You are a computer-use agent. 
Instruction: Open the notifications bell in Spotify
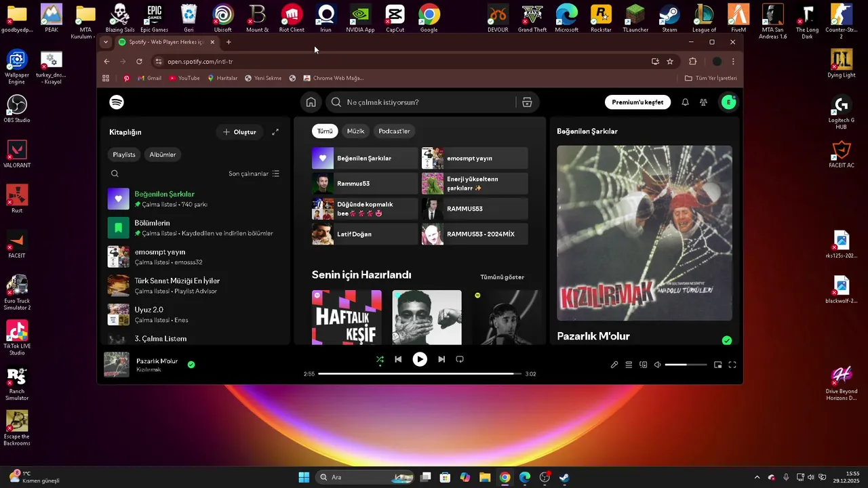[685, 102]
